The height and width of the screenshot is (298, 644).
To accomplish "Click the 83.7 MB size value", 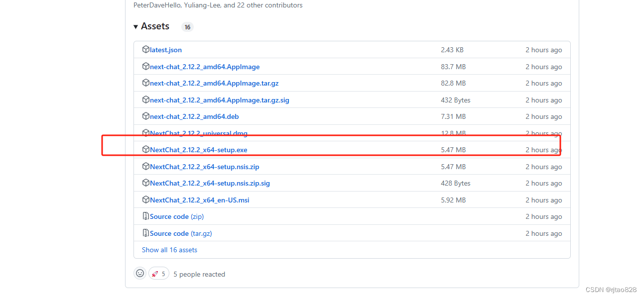I will point(453,67).
